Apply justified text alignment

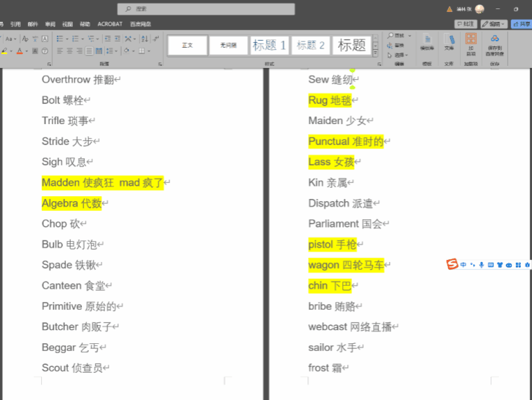click(x=88, y=51)
